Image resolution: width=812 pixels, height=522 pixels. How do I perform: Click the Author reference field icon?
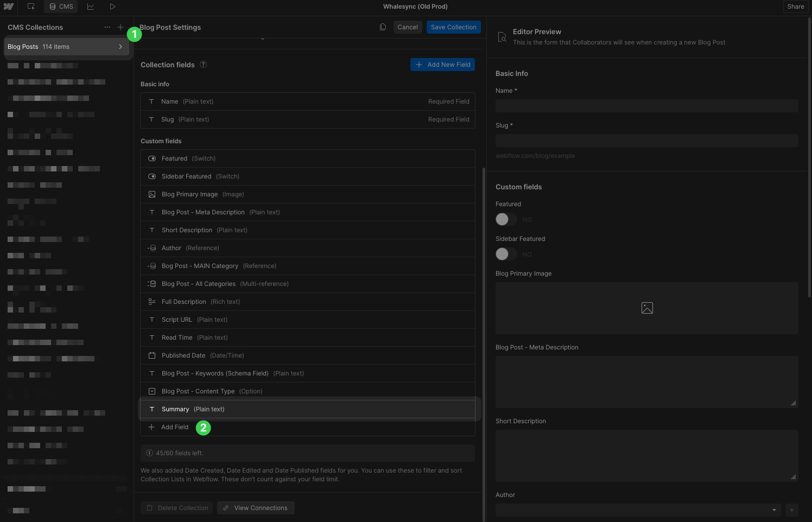click(x=152, y=248)
